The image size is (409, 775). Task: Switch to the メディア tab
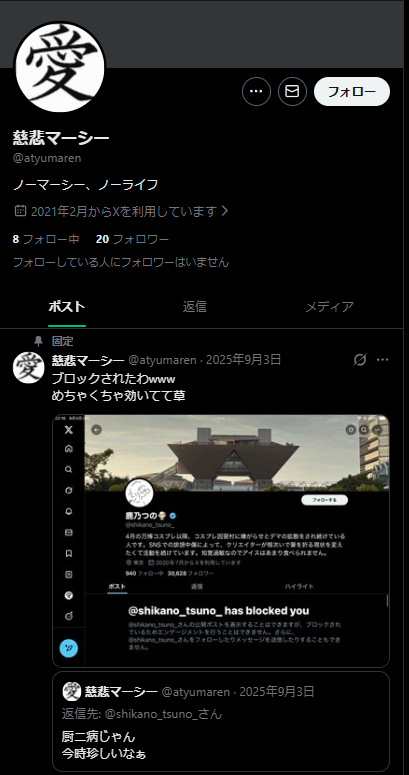point(329,307)
